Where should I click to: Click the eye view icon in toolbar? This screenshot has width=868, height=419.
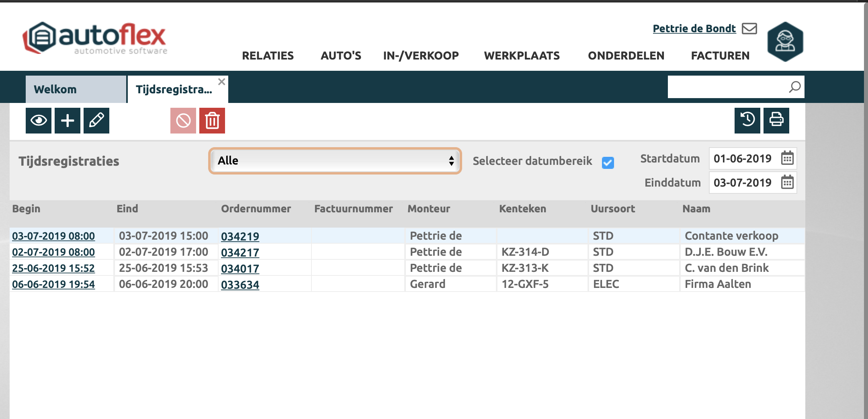tap(39, 121)
